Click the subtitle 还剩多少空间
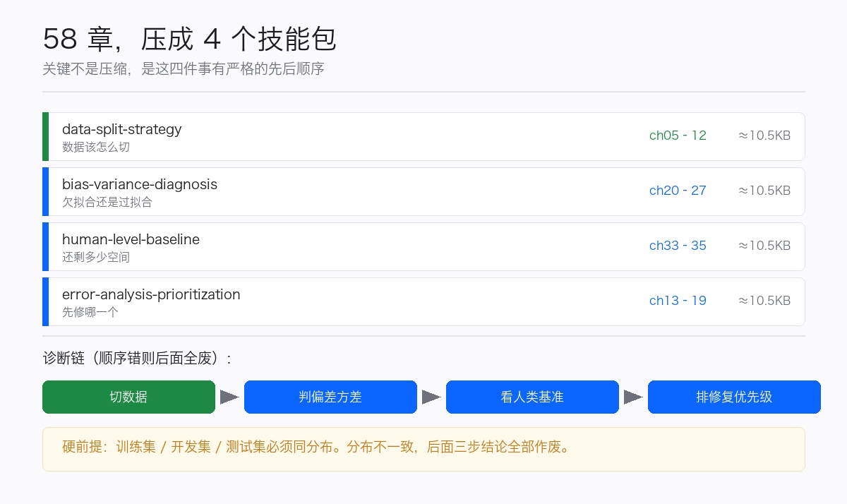847x504 pixels. 96,257
